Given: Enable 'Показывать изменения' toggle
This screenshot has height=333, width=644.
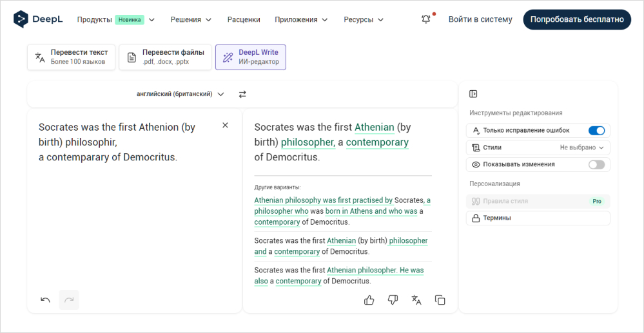Looking at the screenshot, I should (596, 164).
